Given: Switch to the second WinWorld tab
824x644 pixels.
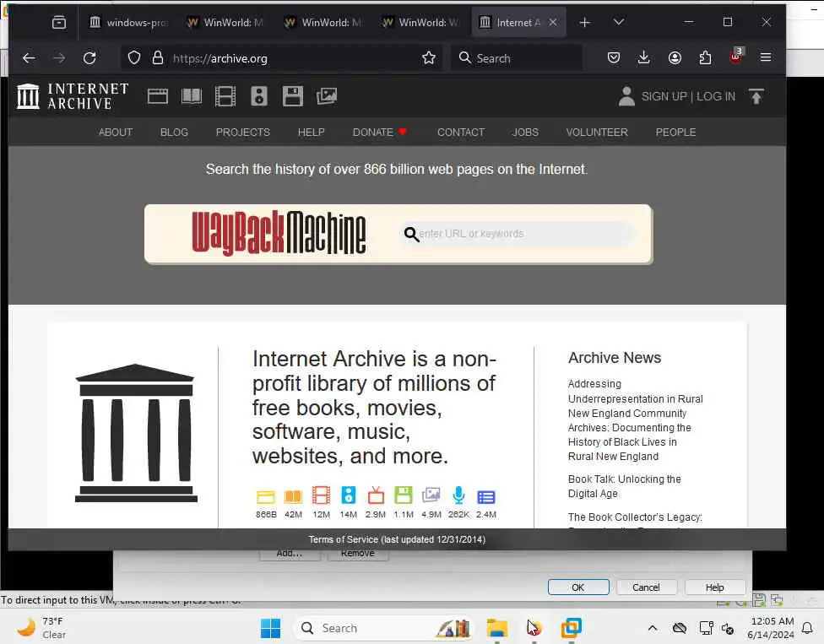Looking at the screenshot, I should click(323, 22).
